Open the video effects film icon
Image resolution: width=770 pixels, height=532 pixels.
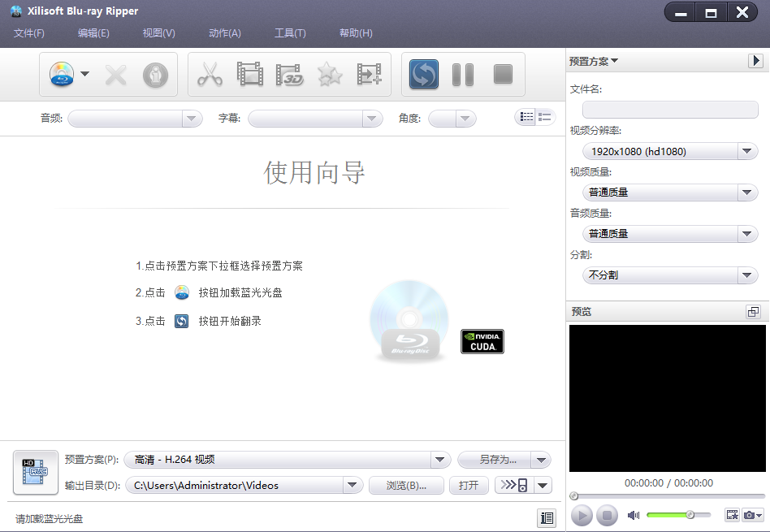250,74
